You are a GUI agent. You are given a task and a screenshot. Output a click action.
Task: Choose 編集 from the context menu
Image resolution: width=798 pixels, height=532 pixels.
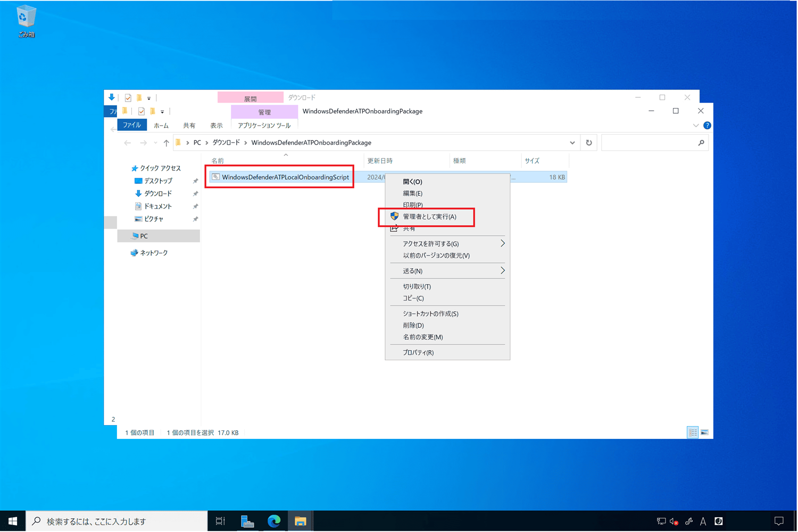pos(447,194)
